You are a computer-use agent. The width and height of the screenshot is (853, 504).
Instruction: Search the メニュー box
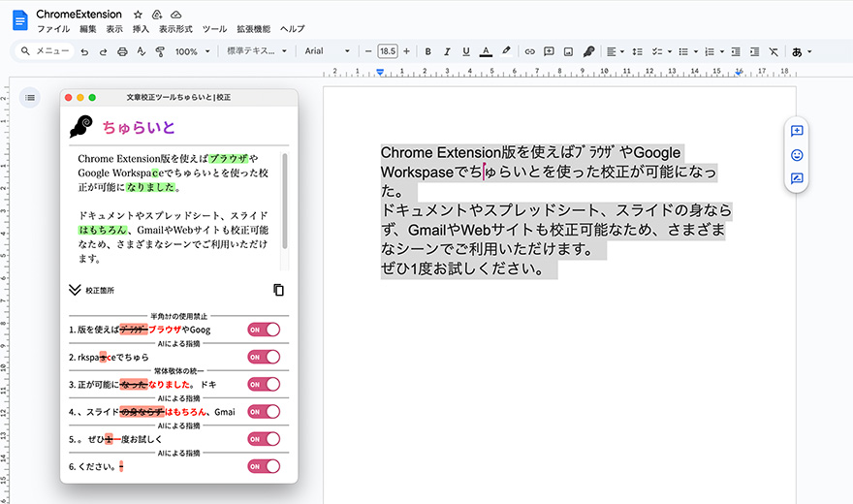pyautogui.click(x=45, y=51)
